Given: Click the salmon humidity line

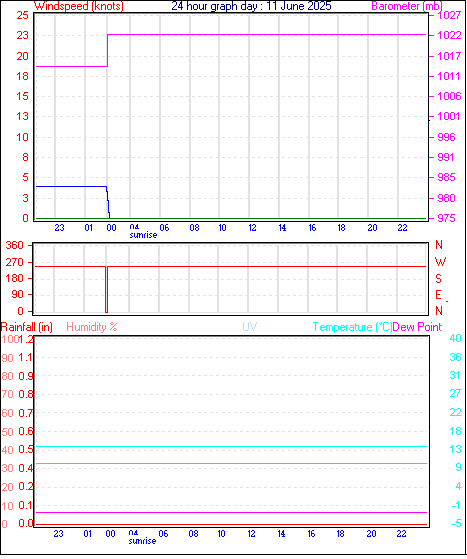Looking at the screenshot, I should click(x=232, y=463).
